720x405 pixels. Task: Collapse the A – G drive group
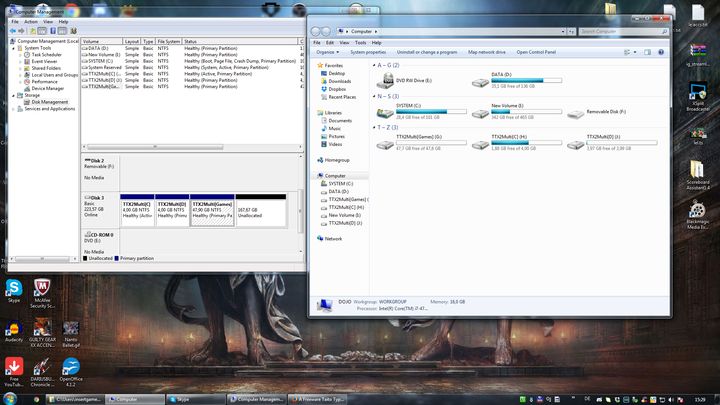374,65
